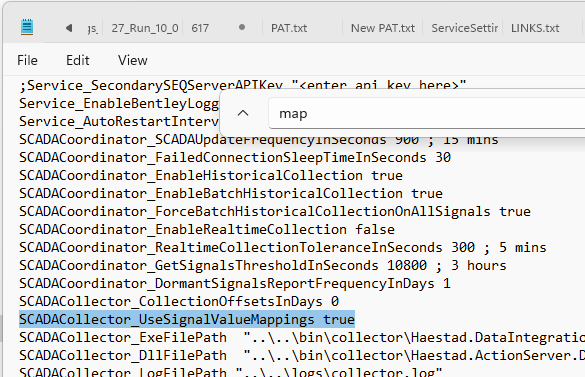
Task: Click the SCADACollector_ExeFilePath line
Action: [302, 337]
